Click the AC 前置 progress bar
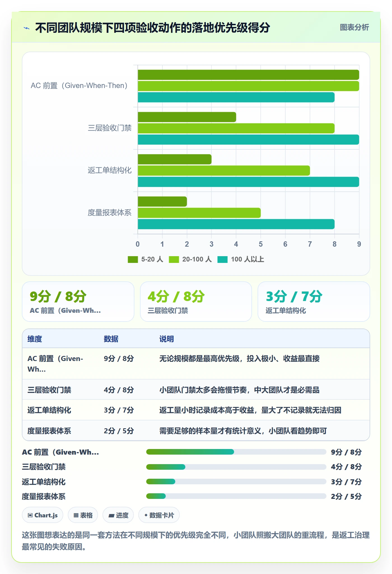 pos(236,452)
